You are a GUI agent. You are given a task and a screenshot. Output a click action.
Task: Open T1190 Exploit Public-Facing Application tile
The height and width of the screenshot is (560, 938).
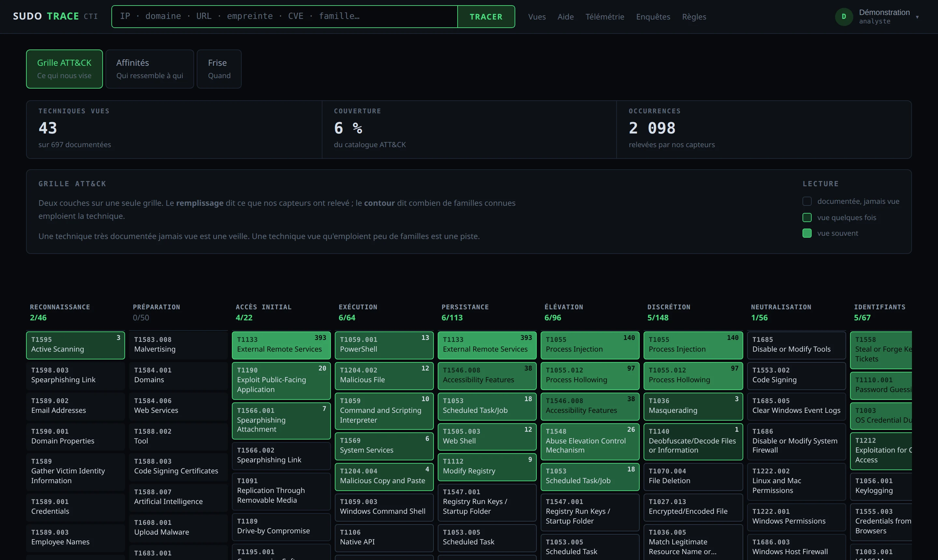281,380
